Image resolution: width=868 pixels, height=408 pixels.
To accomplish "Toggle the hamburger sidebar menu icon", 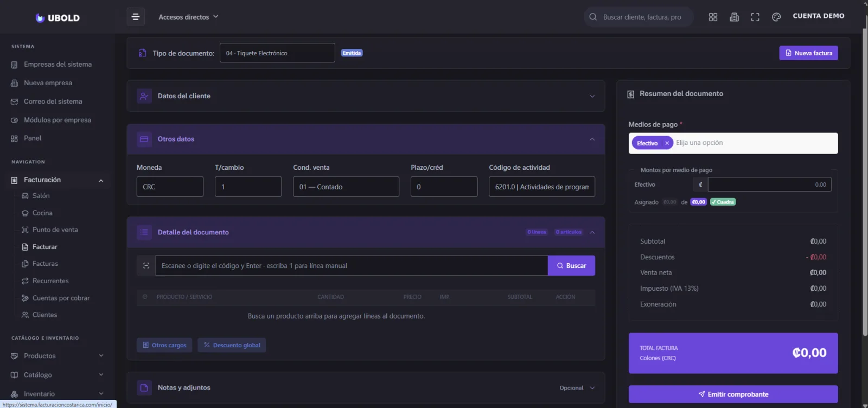I will pos(136,17).
